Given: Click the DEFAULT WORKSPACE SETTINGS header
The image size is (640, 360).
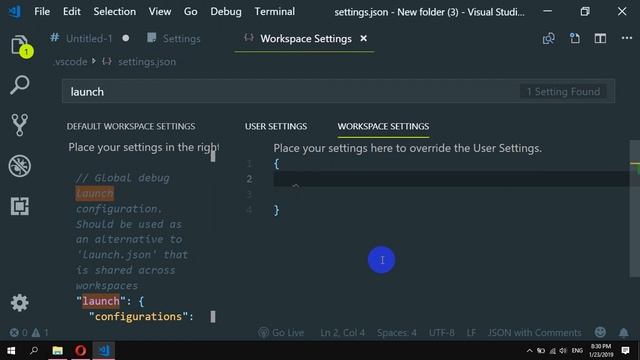Looking at the screenshot, I should click(131, 126).
